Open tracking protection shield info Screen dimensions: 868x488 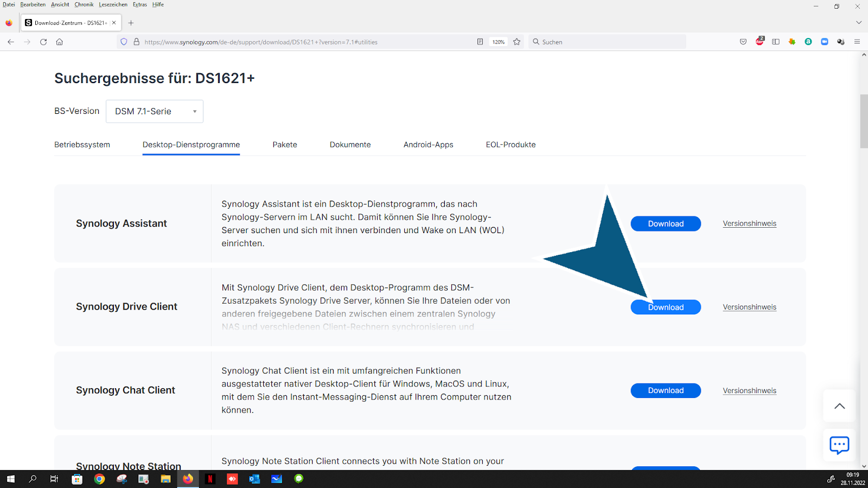124,42
